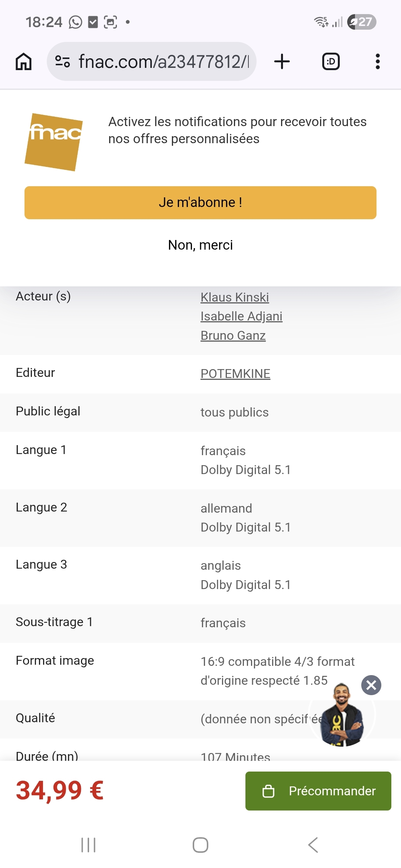Tap the 'allemand' language value

(226, 508)
